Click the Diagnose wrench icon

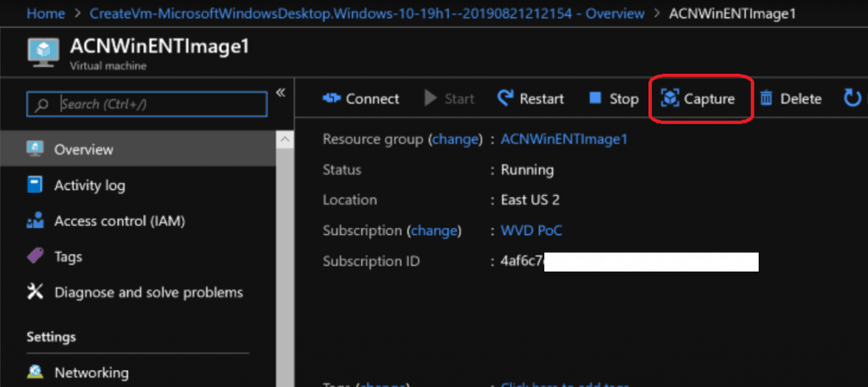point(35,292)
